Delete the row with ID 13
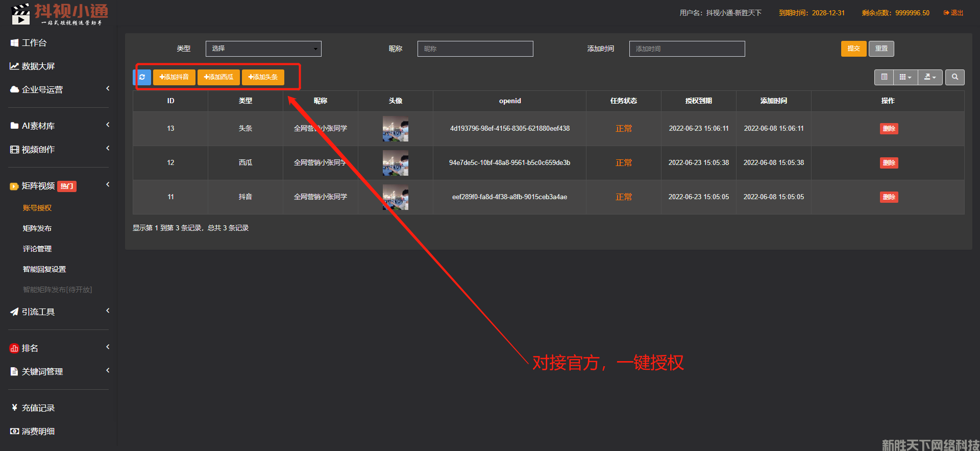 tap(889, 129)
